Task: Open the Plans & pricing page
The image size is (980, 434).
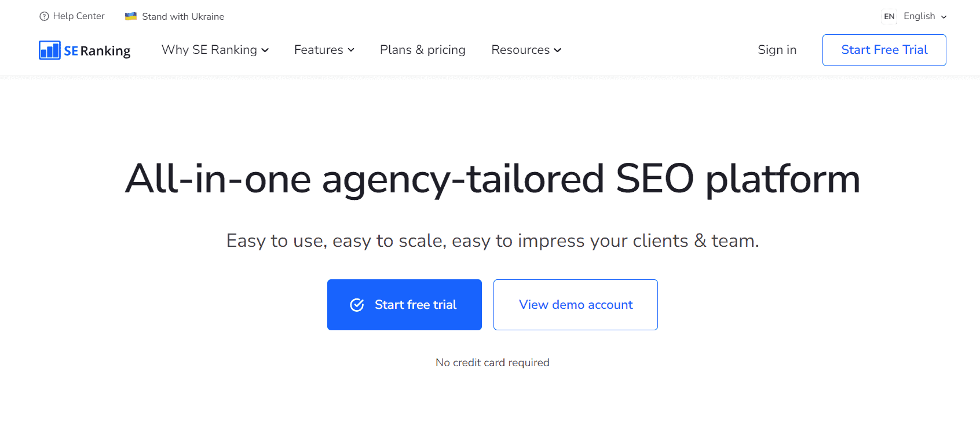Action: coord(422,50)
